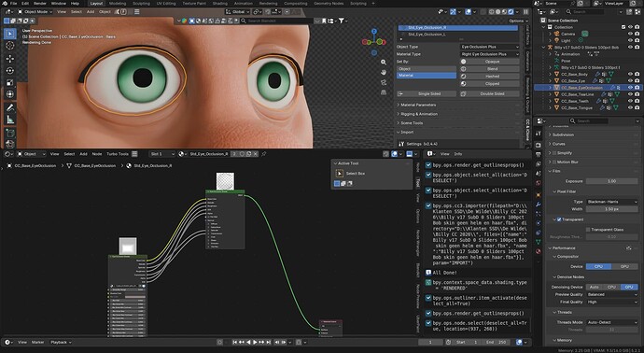
Task: Click the Light object icon in outliner
Action: point(557,41)
